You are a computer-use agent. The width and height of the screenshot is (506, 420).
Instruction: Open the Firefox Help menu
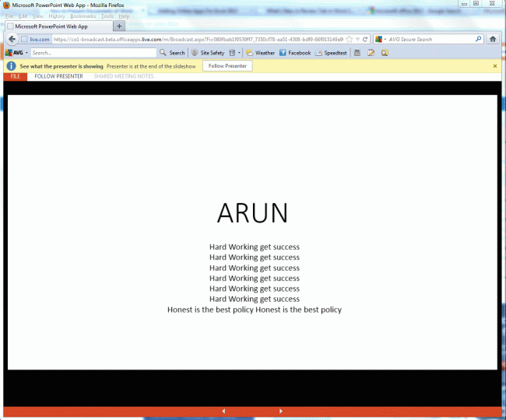(x=124, y=16)
